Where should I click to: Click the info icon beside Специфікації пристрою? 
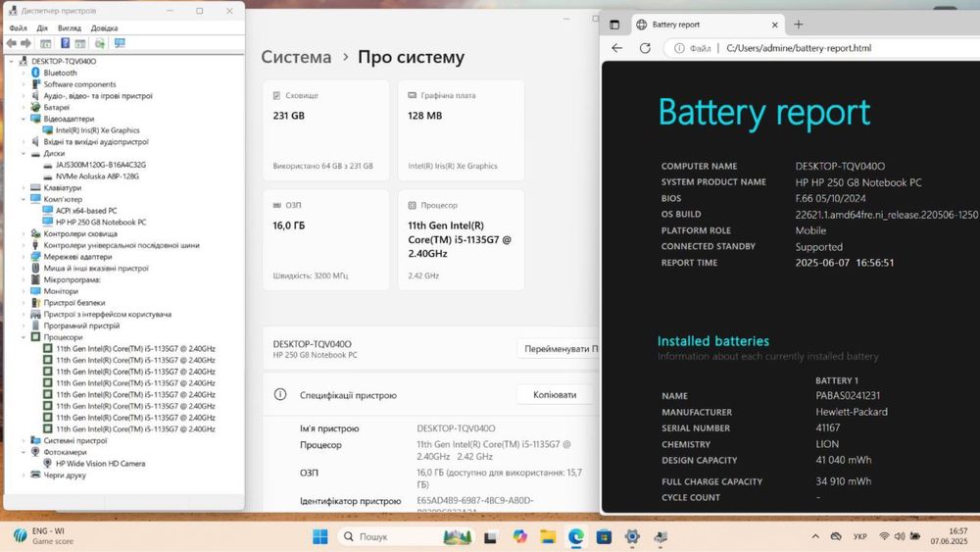pos(280,394)
